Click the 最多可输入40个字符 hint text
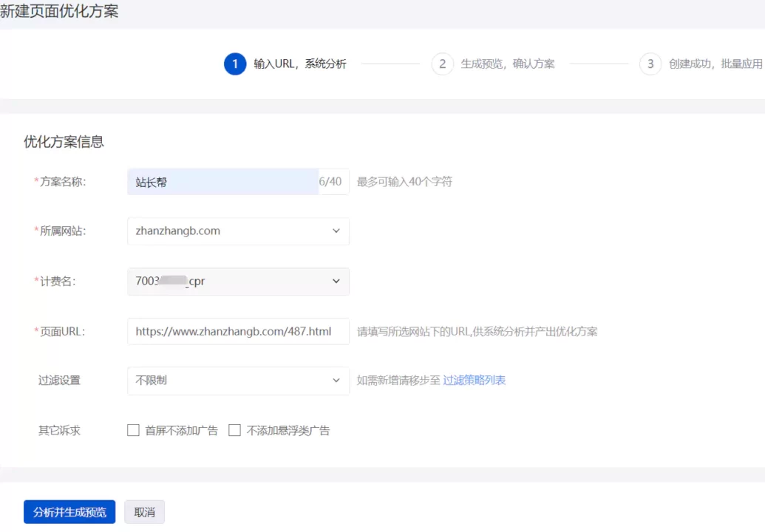 click(x=404, y=182)
